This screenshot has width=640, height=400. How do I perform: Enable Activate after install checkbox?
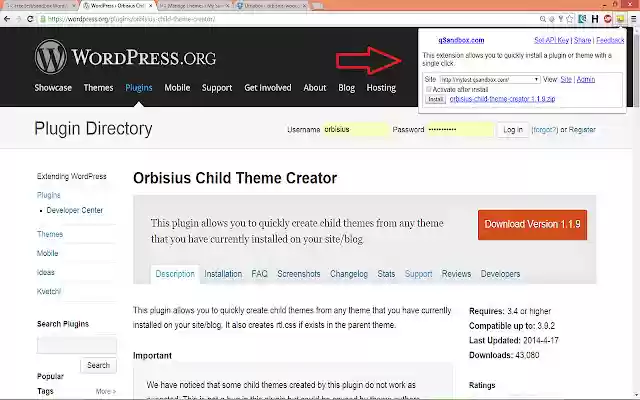pyautogui.click(x=429, y=89)
